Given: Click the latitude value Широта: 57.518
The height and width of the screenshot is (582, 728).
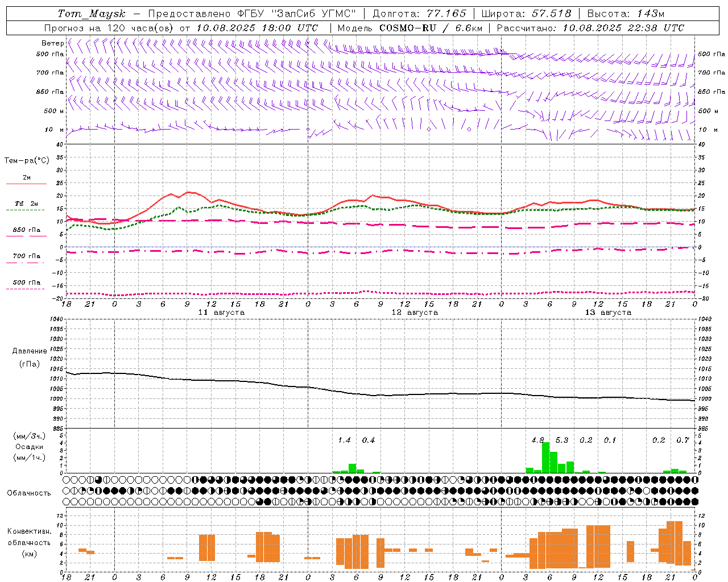Looking at the screenshot, I should tap(526, 14).
